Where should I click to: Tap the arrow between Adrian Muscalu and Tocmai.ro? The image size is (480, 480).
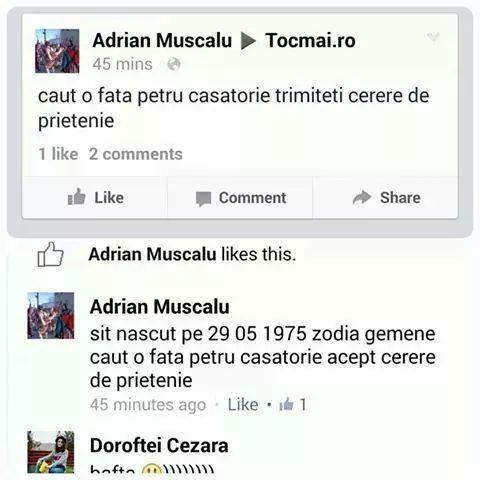pos(248,41)
